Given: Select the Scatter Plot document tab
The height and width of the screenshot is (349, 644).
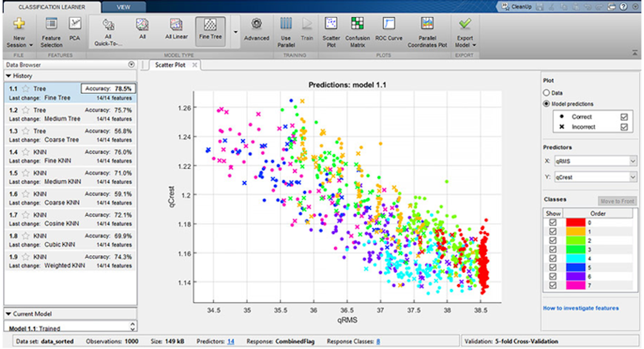Looking at the screenshot, I should [x=170, y=65].
